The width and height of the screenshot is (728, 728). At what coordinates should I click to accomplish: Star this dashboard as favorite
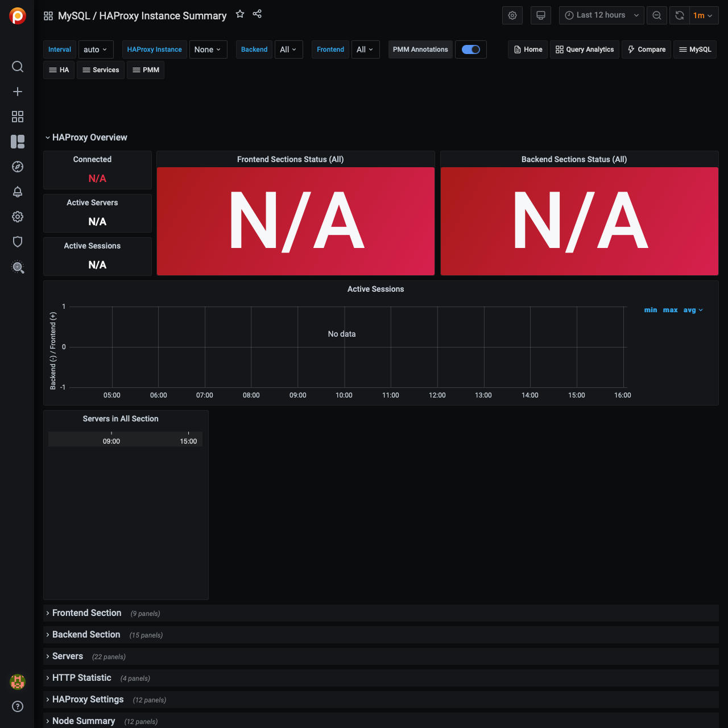tap(240, 14)
